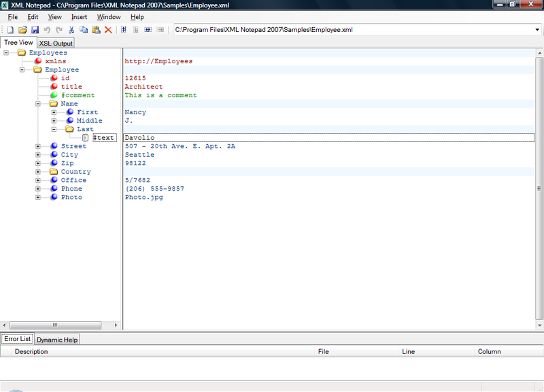Select the Phone element
This screenshot has width=544, height=392.
coord(71,188)
